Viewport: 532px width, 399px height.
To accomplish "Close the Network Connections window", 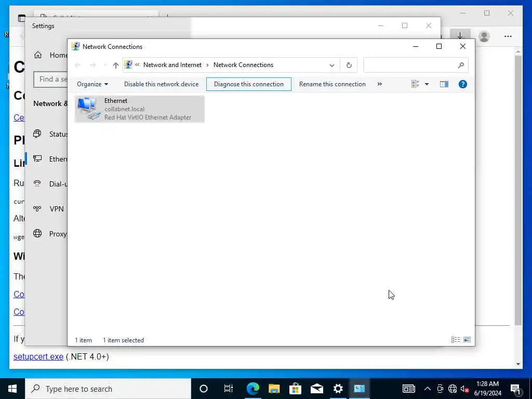I will pyautogui.click(x=462, y=46).
